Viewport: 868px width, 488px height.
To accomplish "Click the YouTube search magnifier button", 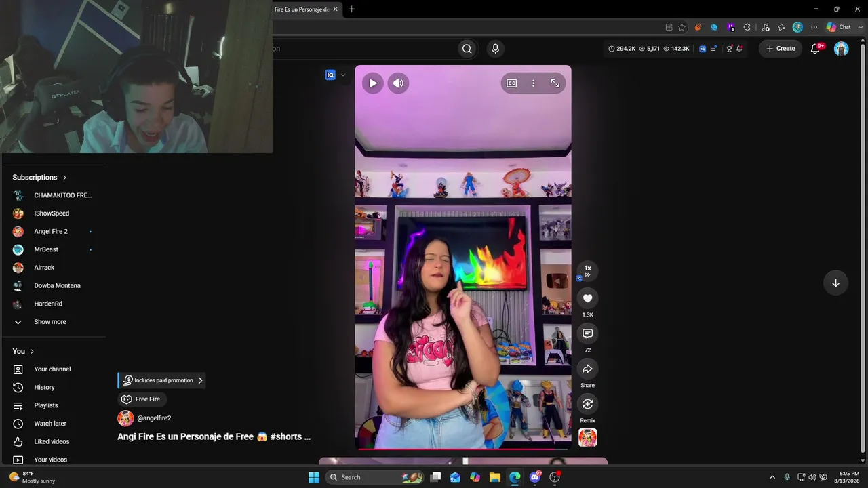I will [467, 49].
